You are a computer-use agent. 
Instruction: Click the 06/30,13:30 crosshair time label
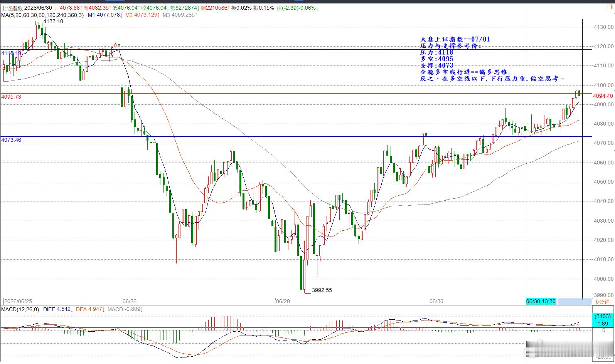541,301
